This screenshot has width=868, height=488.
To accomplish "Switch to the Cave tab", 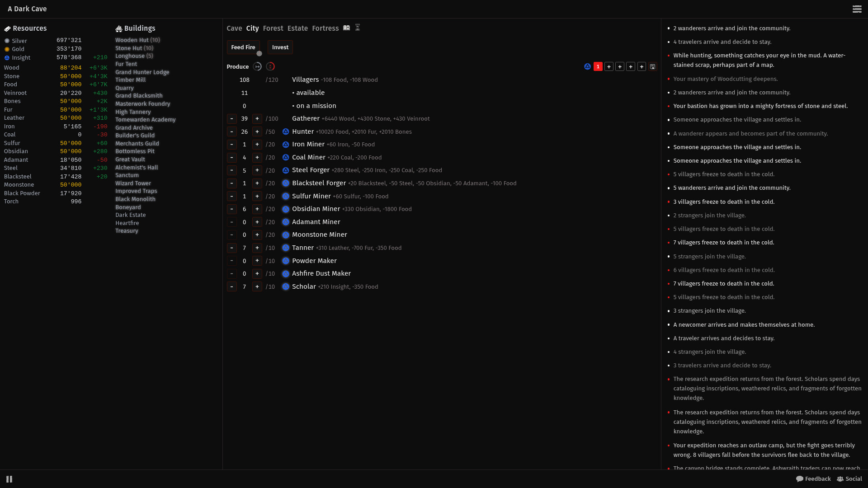I will pyautogui.click(x=234, y=28).
